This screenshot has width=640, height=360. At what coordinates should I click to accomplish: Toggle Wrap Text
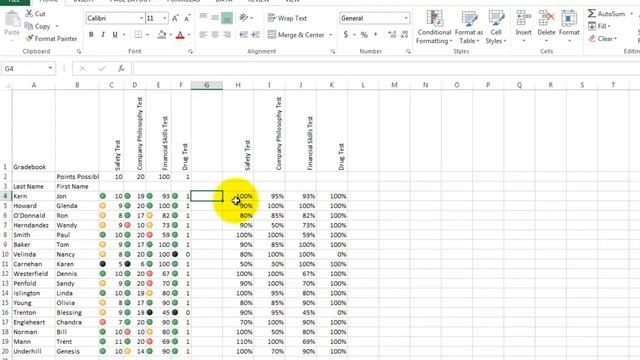(x=287, y=18)
